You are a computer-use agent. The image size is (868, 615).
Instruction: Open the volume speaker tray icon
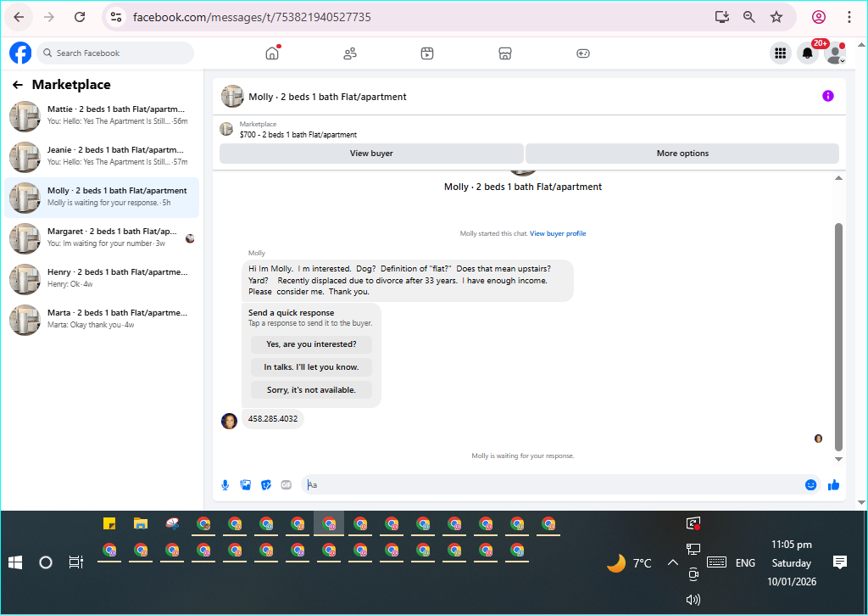(x=693, y=600)
